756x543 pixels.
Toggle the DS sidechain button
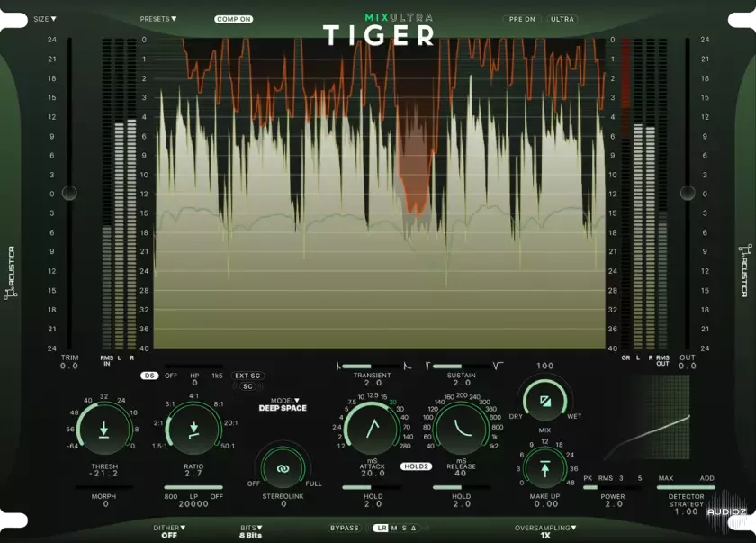tap(149, 376)
